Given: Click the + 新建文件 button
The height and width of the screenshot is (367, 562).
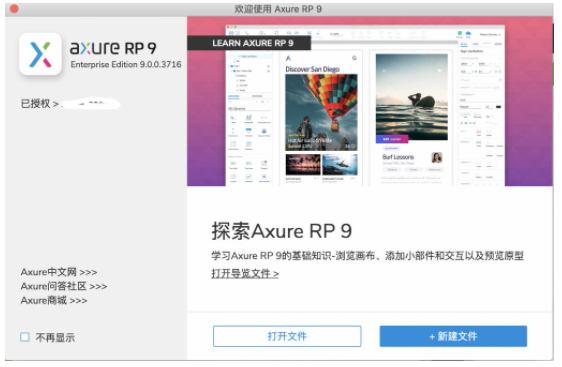Looking at the screenshot, I should 453,336.
